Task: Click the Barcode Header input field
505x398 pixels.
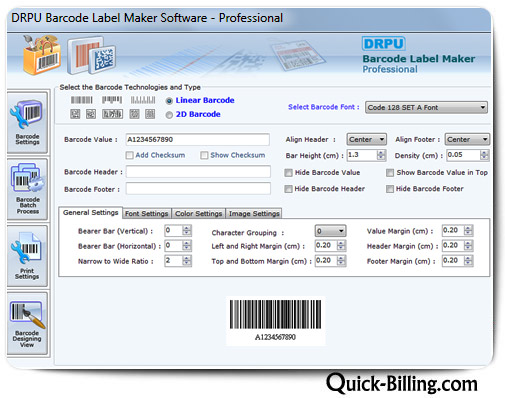Action: coord(198,172)
